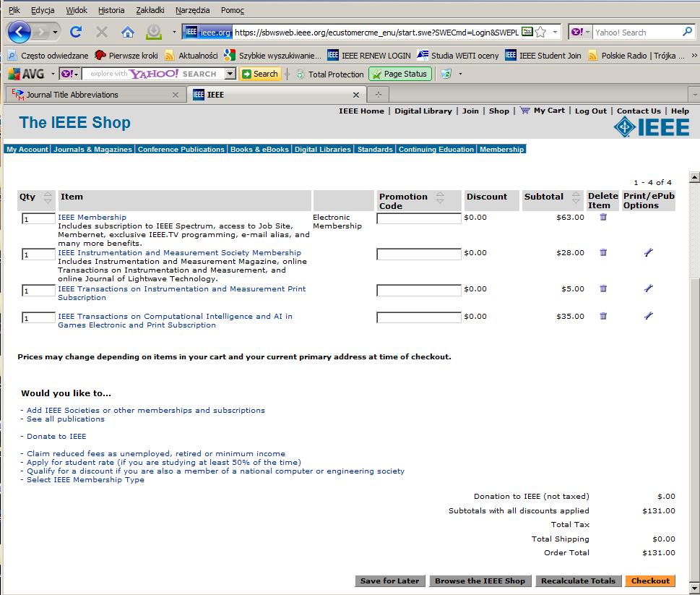Click Select IEEE Membership Type link
This screenshot has height=595, width=700.
85,480
